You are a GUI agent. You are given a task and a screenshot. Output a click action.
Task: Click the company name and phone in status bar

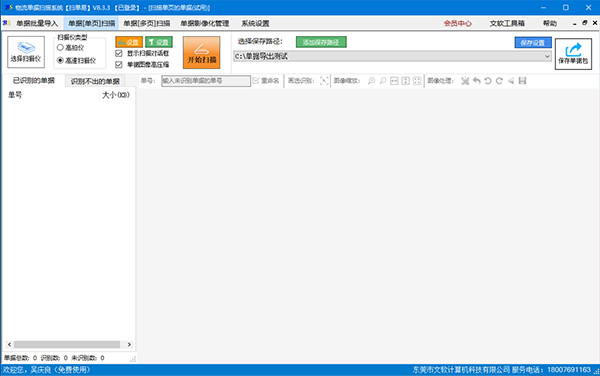pos(501,370)
